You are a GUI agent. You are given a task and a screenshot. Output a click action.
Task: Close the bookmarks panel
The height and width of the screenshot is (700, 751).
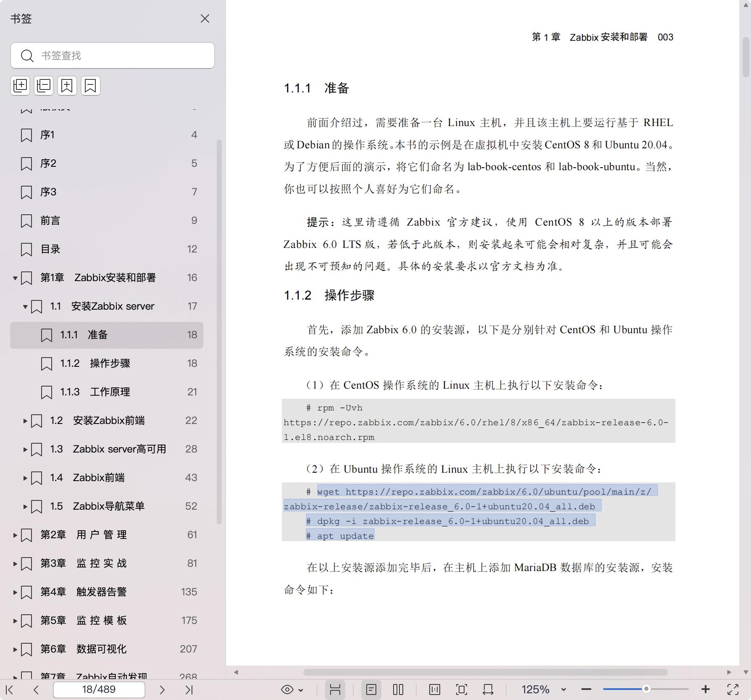[205, 18]
